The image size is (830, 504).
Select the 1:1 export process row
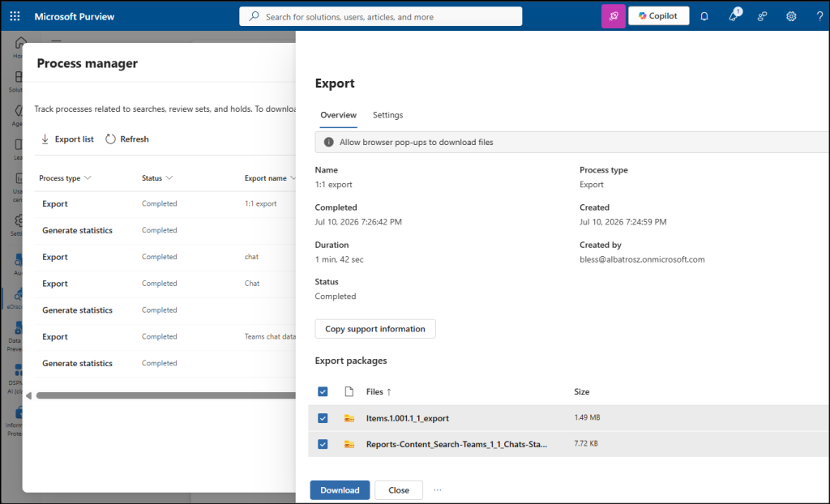coord(165,204)
